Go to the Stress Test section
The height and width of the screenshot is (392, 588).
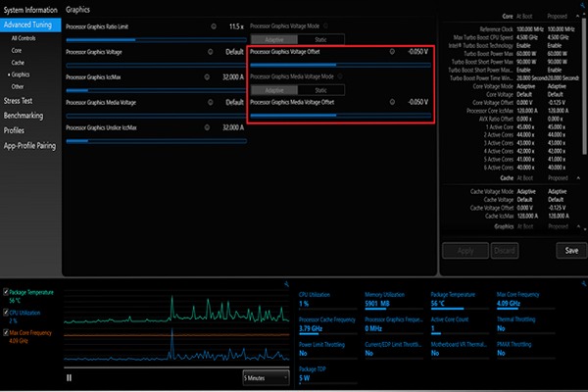[18, 101]
